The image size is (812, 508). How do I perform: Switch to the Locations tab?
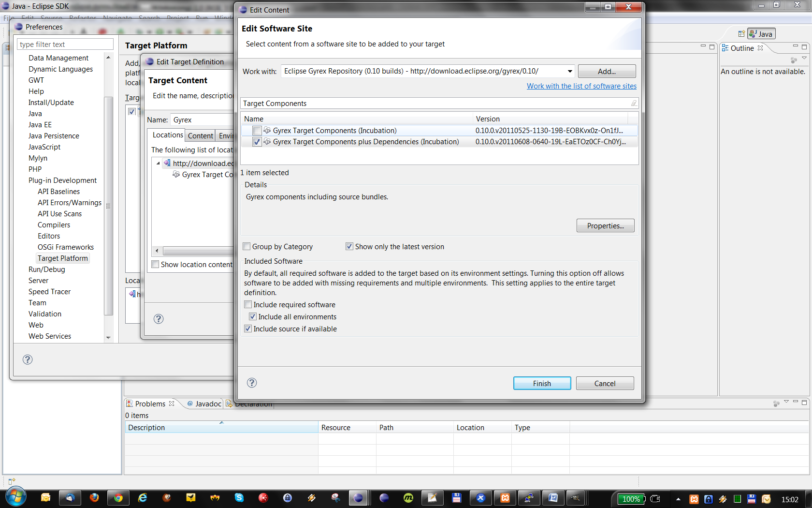coord(168,135)
